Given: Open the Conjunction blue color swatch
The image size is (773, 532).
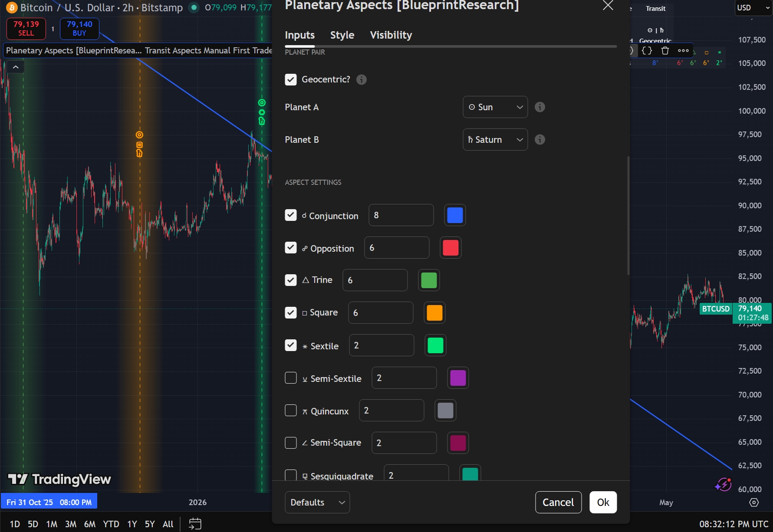Looking at the screenshot, I should pos(455,215).
